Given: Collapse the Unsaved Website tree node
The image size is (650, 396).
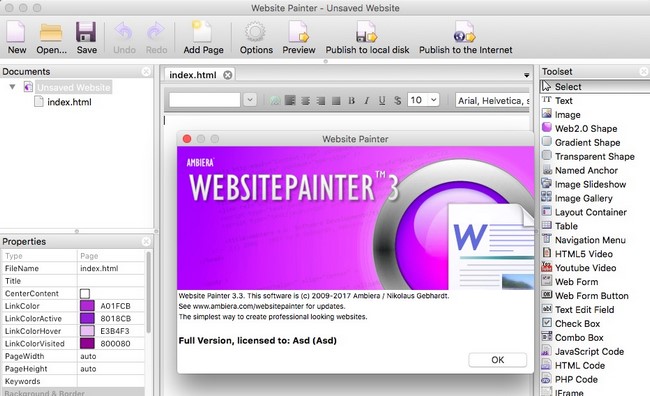Looking at the screenshot, I should 12,87.
